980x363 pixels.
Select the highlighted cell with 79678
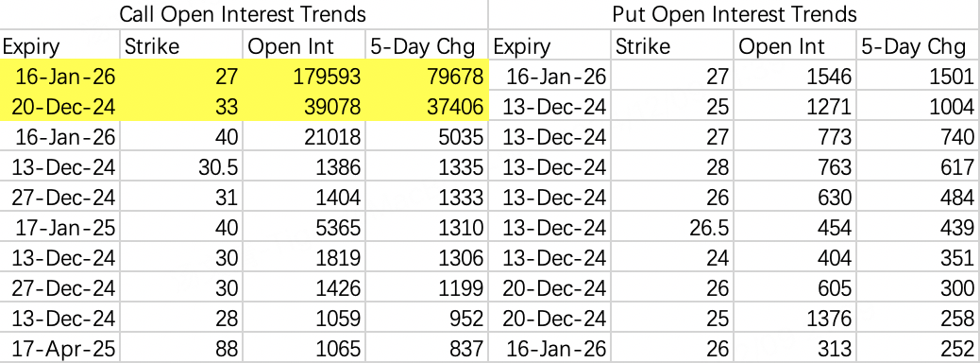426,77
